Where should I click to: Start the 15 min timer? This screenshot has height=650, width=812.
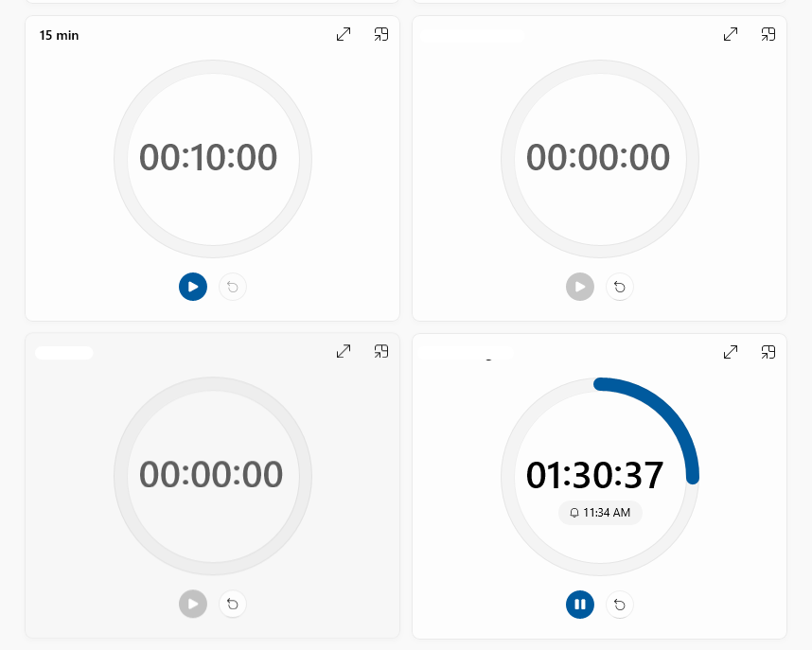(193, 287)
